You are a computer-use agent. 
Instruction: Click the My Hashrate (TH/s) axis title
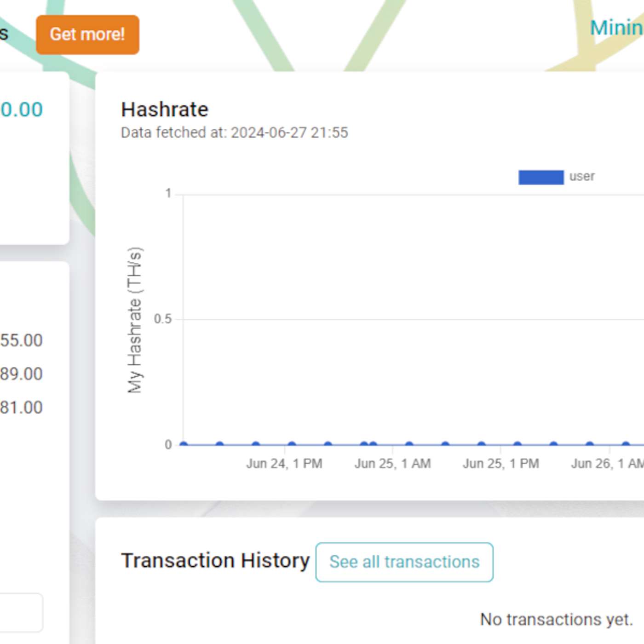pos(135,320)
